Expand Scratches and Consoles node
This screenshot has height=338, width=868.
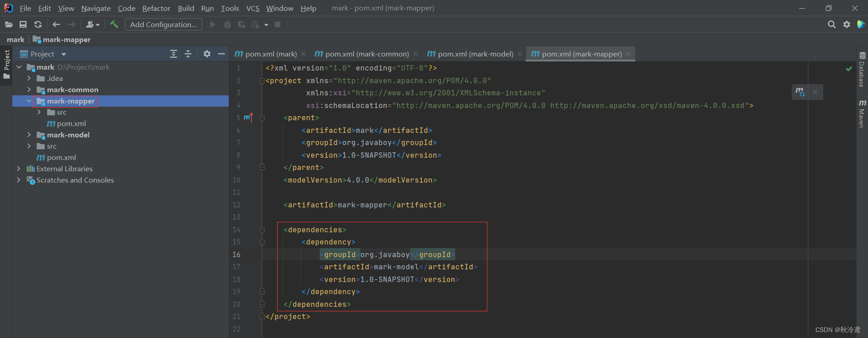19,180
